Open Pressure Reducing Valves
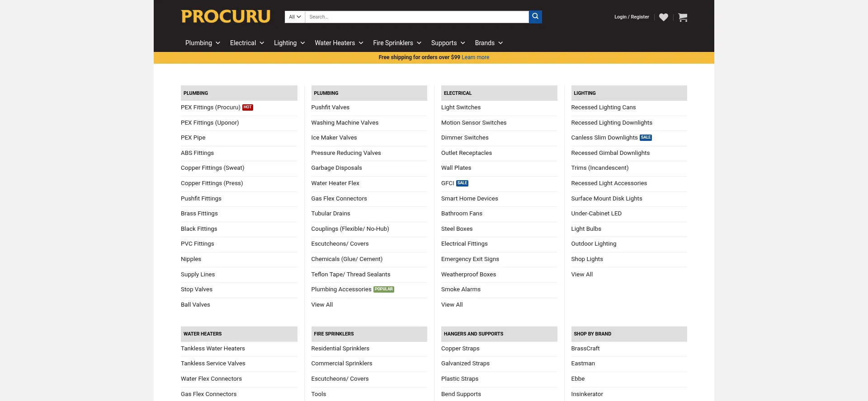The width and height of the screenshot is (868, 401). click(x=346, y=153)
